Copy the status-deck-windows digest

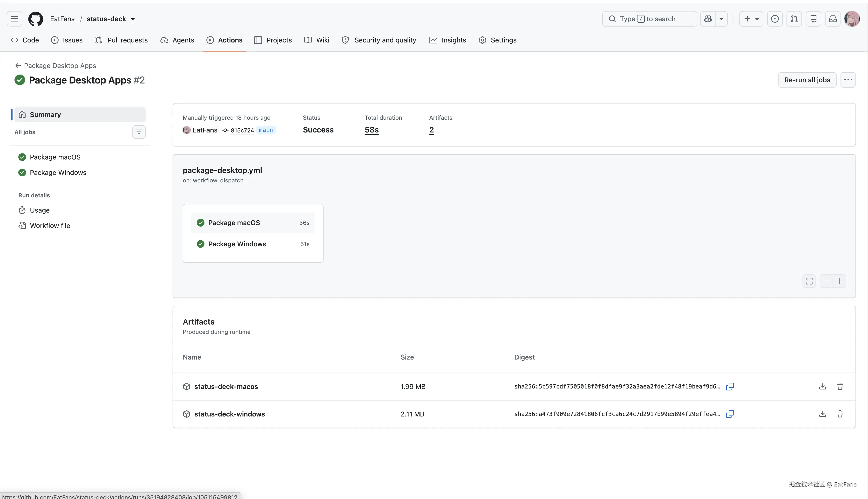pos(730,414)
